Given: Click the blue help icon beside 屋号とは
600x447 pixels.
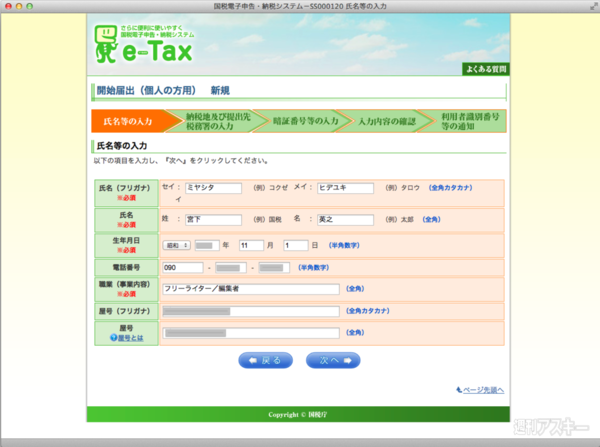Looking at the screenshot, I should [114, 338].
